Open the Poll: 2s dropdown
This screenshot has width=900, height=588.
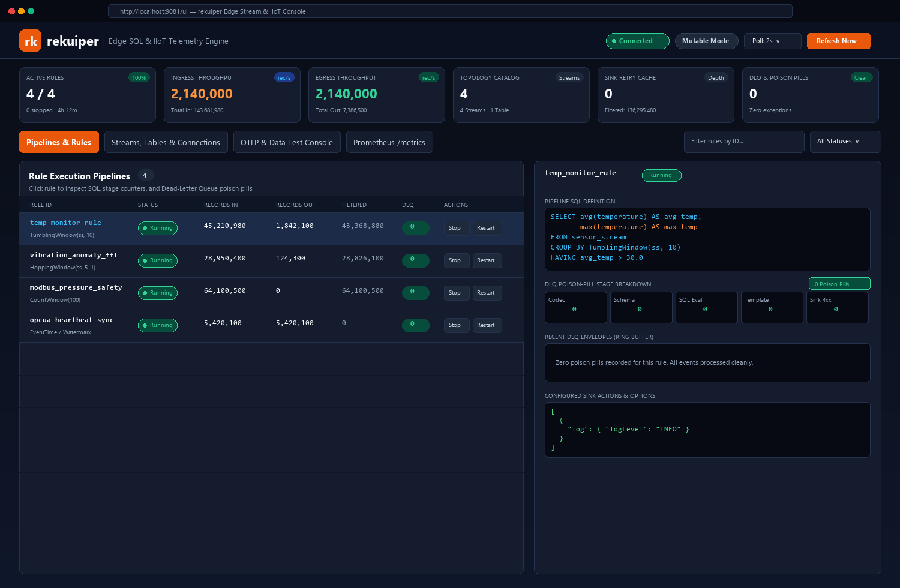pos(773,41)
